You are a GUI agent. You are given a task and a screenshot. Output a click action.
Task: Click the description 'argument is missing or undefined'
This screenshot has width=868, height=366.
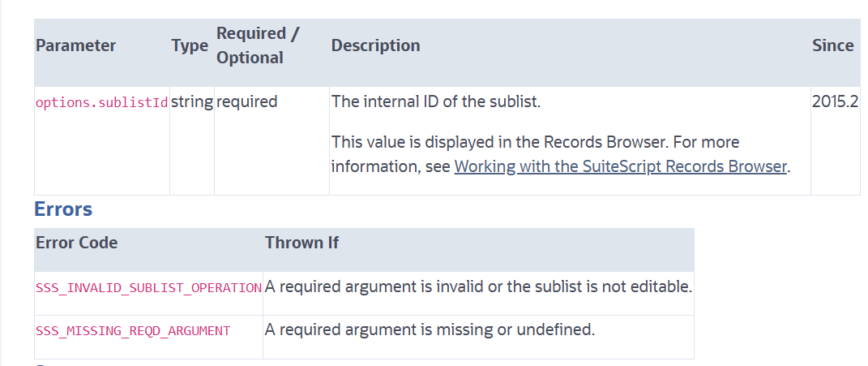tap(488, 330)
